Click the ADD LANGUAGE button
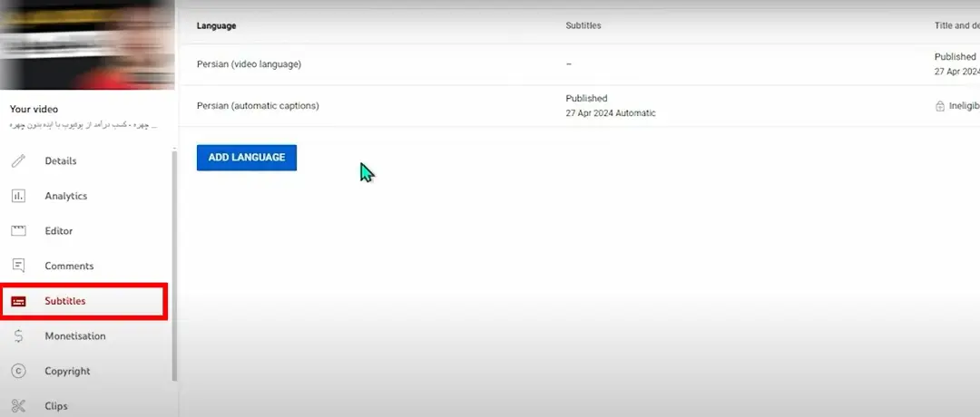This screenshot has height=417, width=980. 246,158
